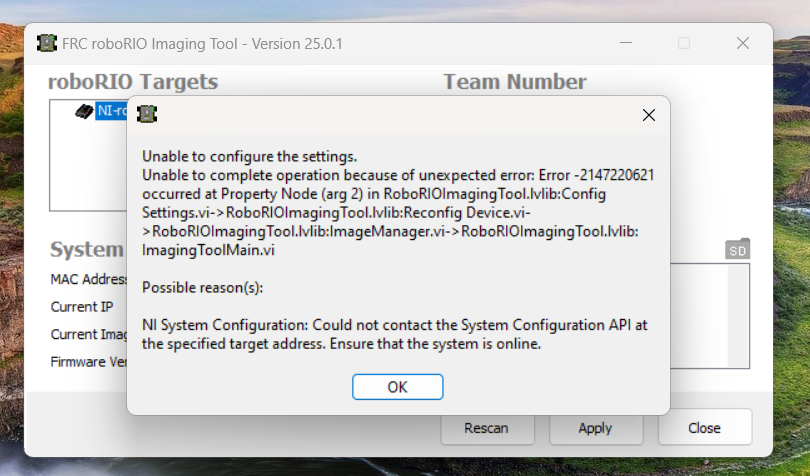Click the Team Number heading
Viewport: 810px width, 476px height.
point(515,82)
